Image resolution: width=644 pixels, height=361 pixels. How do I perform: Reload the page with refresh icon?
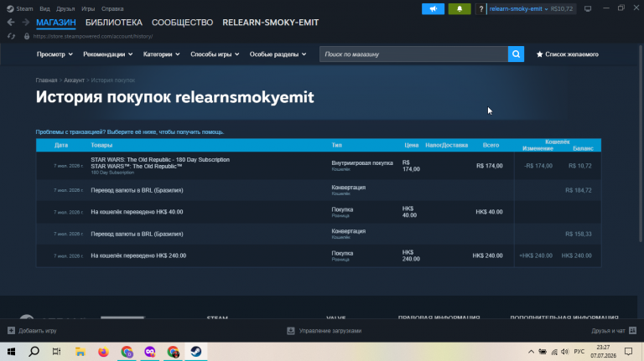[11, 36]
